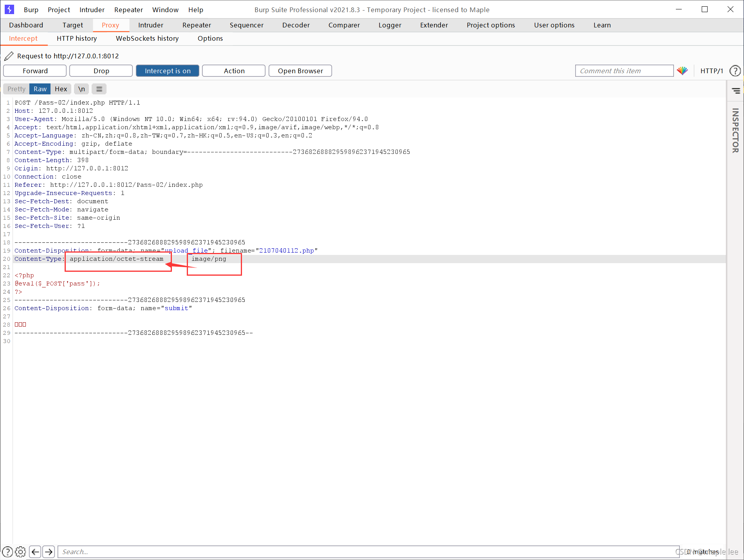Switch to Hex view
The width and height of the screenshot is (744, 560).
tap(61, 89)
